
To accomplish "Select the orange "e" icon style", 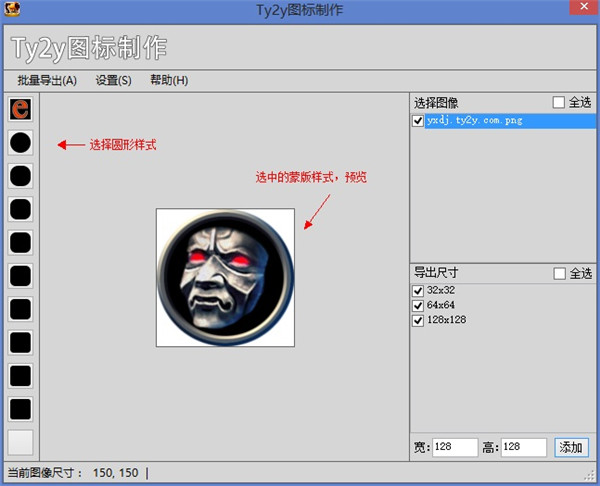I will 20,109.
